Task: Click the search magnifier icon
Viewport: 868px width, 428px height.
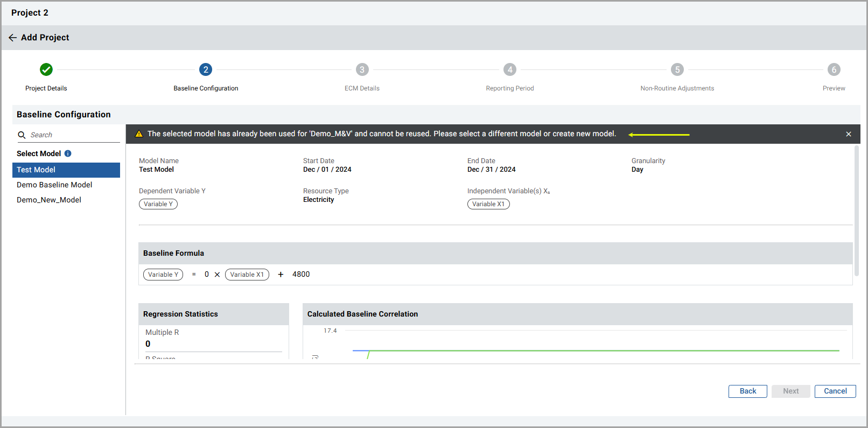Action: [x=22, y=135]
